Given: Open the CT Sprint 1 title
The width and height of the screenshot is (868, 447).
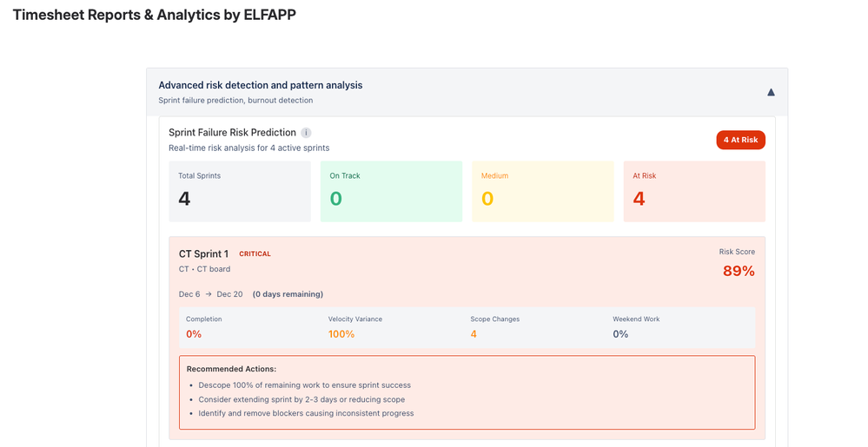Looking at the screenshot, I should 203,254.
